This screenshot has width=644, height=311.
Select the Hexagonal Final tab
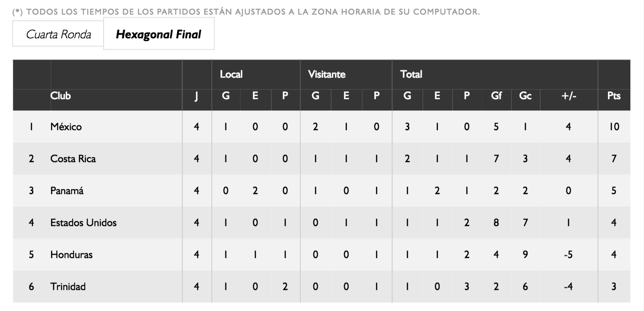(x=158, y=34)
